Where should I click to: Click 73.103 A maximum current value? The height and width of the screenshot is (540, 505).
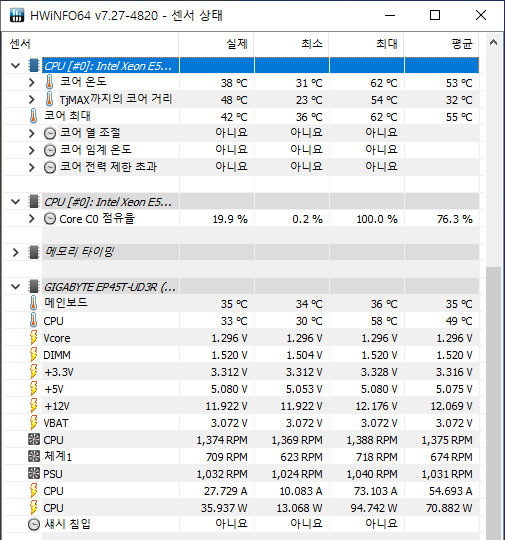[375, 491]
